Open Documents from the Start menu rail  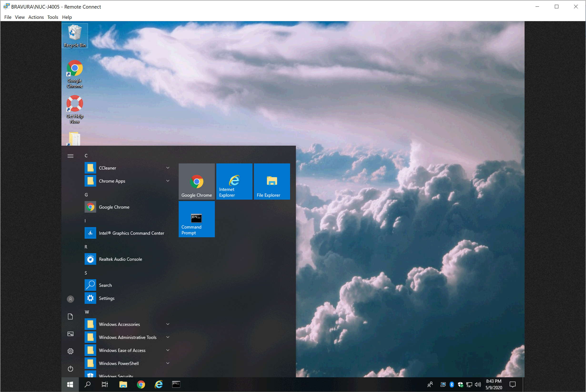(x=70, y=317)
